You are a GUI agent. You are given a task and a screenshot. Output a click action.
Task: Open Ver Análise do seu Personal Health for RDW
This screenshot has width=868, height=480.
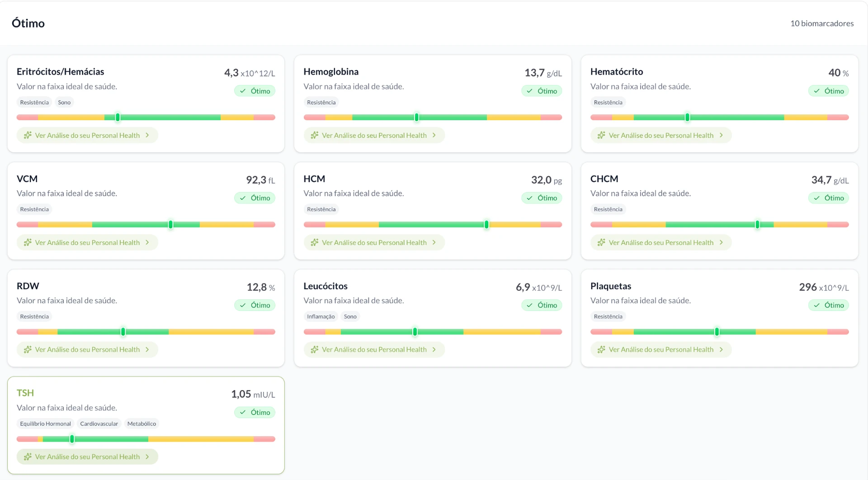tap(87, 349)
